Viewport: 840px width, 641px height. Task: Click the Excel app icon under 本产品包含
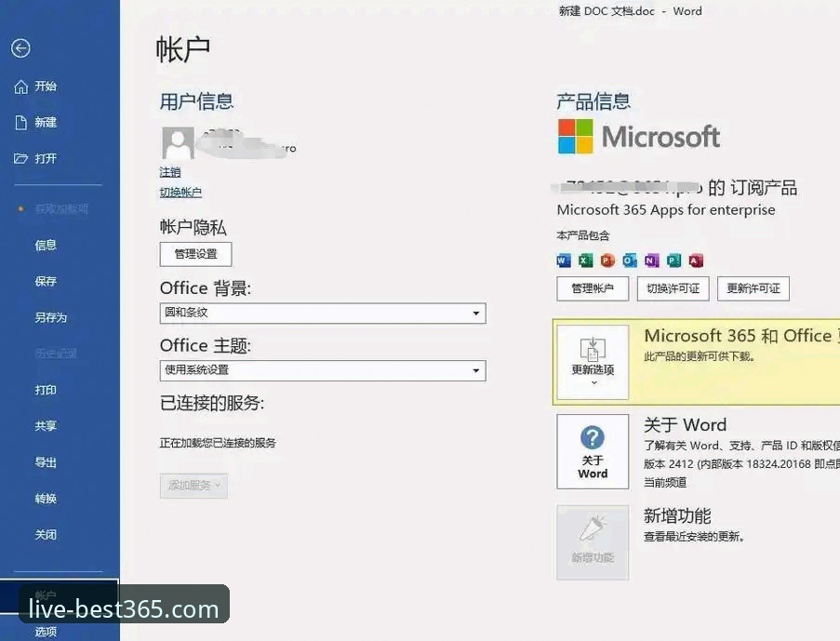585,260
